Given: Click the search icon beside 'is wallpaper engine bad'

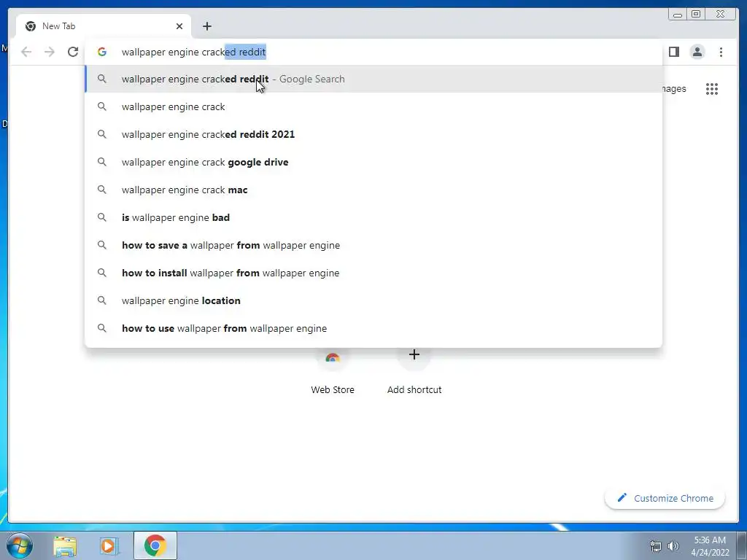Looking at the screenshot, I should (x=102, y=217).
